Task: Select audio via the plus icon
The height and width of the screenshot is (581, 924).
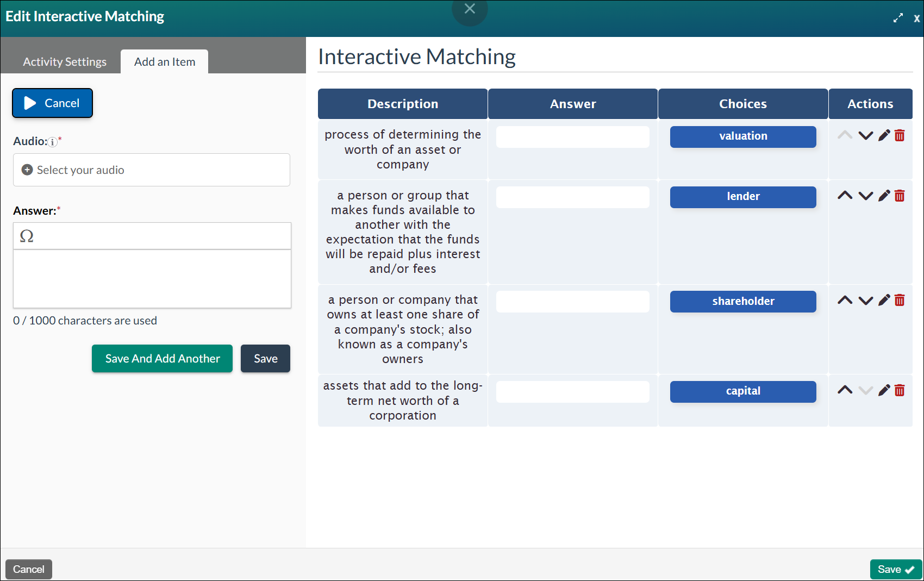Action: [27, 170]
